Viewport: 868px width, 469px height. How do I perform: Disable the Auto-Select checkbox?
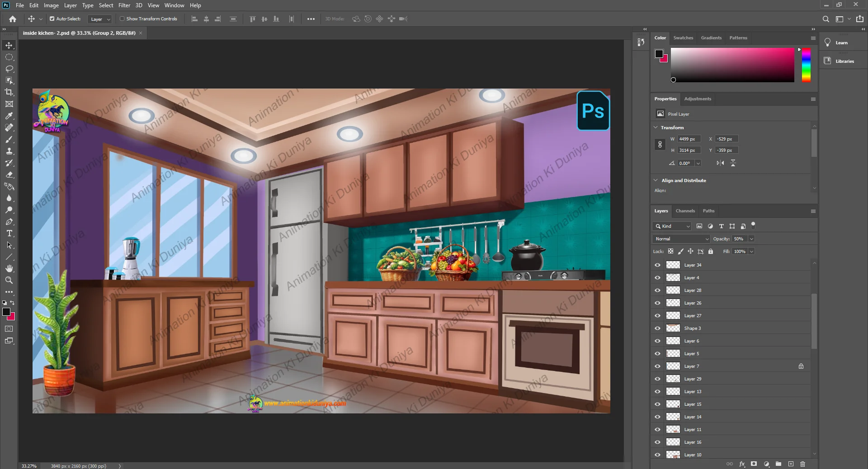(x=52, y=19)
